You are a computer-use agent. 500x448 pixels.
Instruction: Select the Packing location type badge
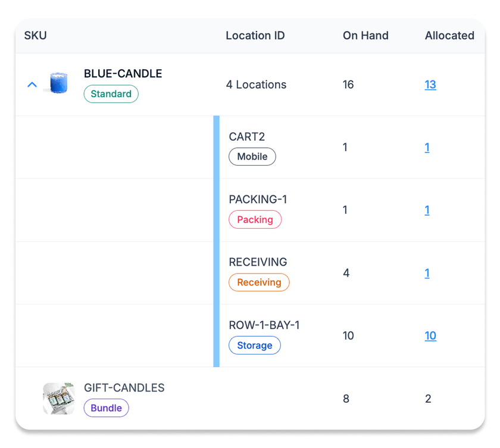tap(255, 220)
